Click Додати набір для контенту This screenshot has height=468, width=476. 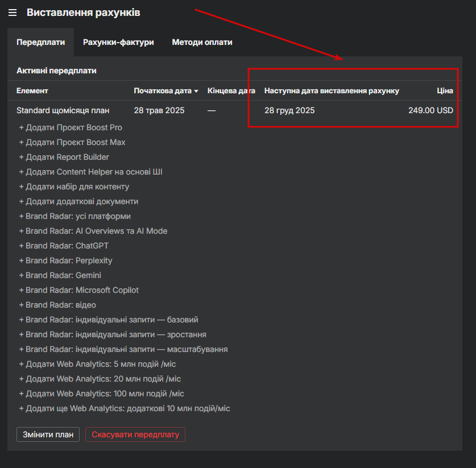coord(74,187)
